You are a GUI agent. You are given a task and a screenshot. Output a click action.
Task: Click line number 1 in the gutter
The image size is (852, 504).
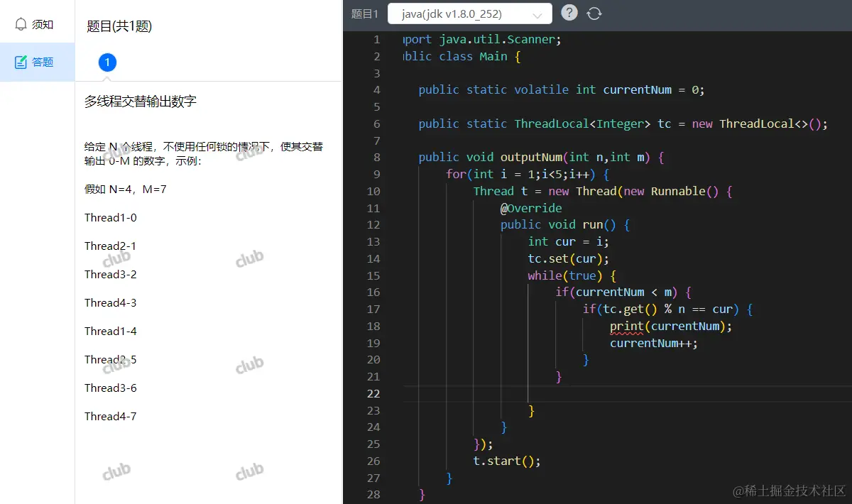click(377, 40)
